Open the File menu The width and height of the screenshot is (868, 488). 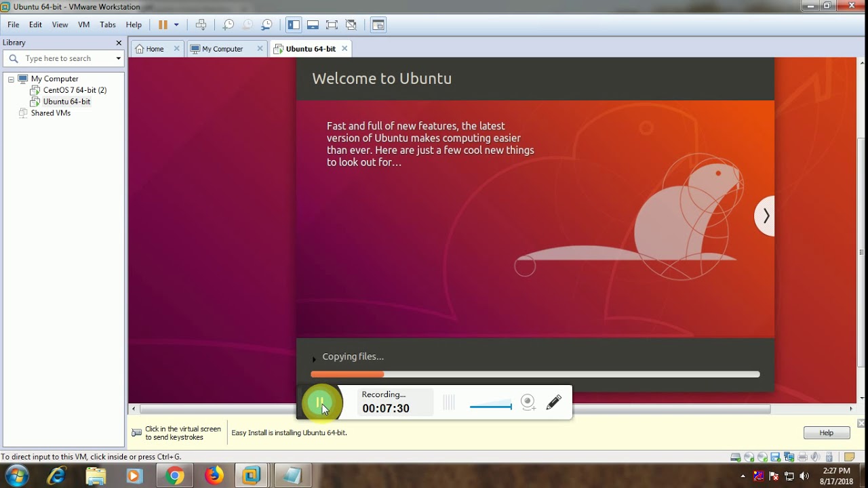click(14, 24)
